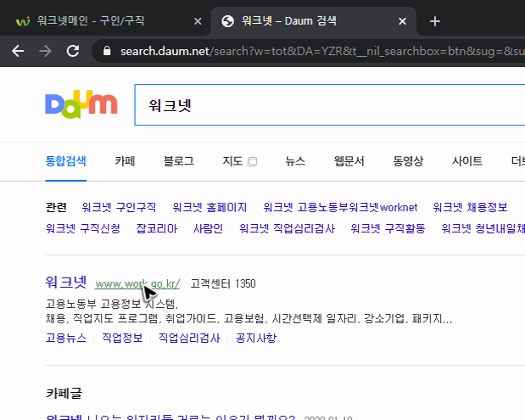
Task: Click the globe favicon on Daum tab
Action: [227, 21]
